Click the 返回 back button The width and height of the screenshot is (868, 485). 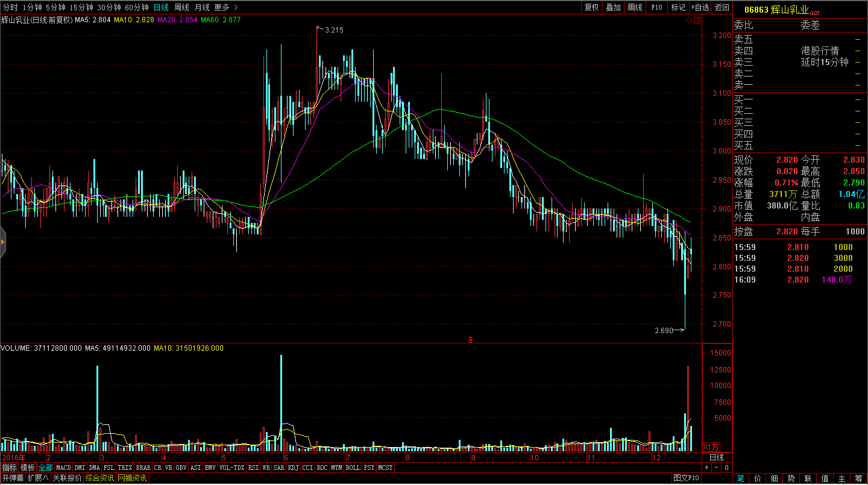[722, 7]
